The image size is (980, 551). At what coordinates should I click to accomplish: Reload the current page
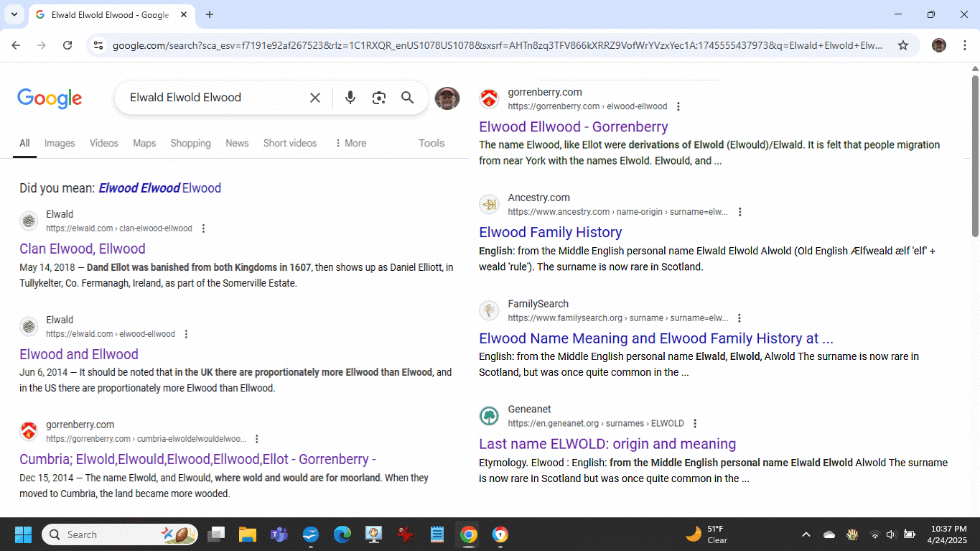point(67,45)
